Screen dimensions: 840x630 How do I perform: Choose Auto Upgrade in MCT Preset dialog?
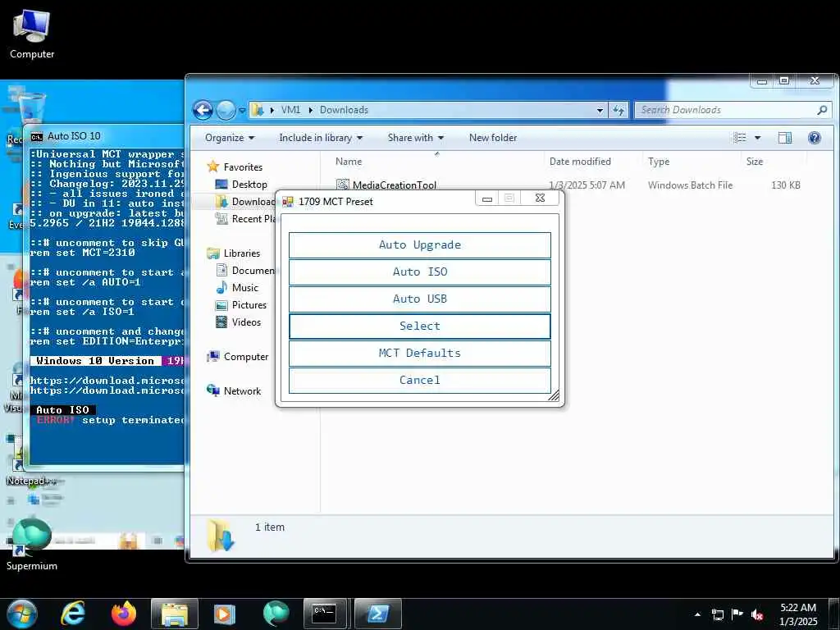(419, 244)
